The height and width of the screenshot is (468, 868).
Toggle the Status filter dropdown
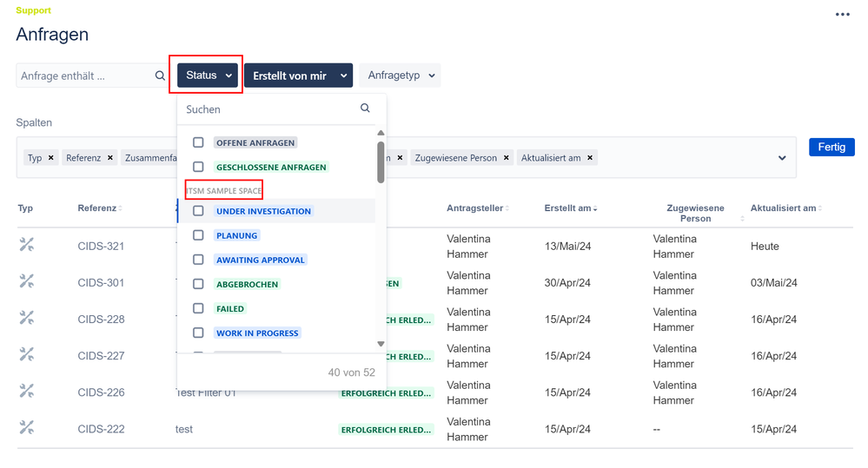[208, 76]
